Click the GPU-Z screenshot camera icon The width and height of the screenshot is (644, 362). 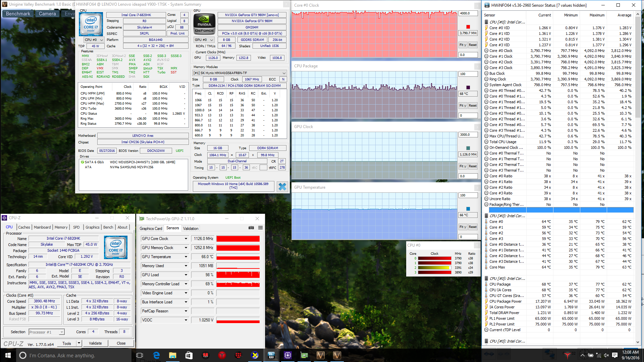click(251, 228)
